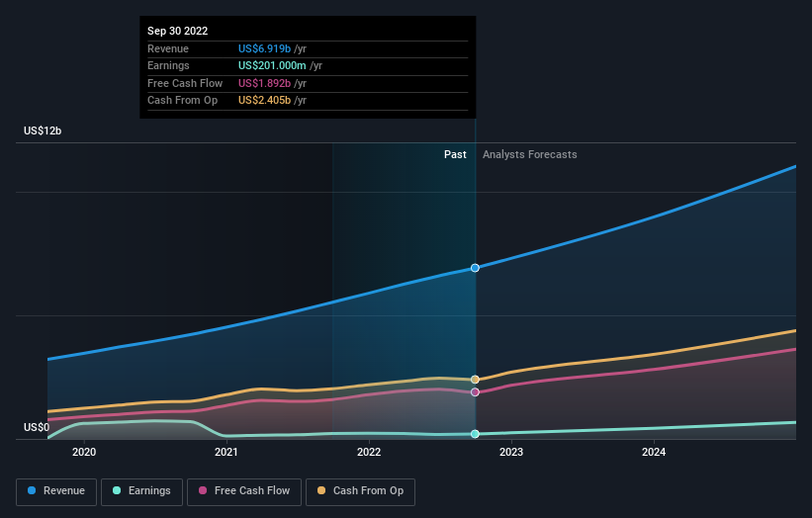Click the 2023 x-axis label
Image resolution: width=812 pixels, height=518 pixels.
[511, 452]
